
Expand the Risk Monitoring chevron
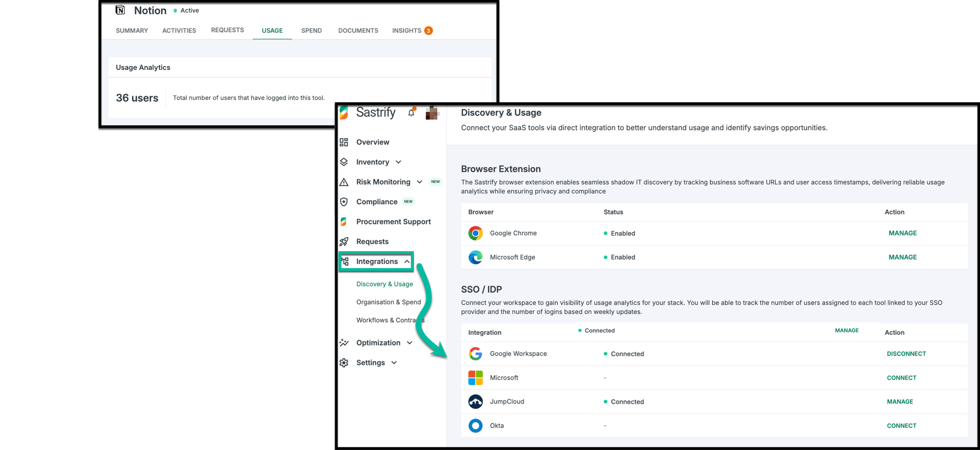419,182
